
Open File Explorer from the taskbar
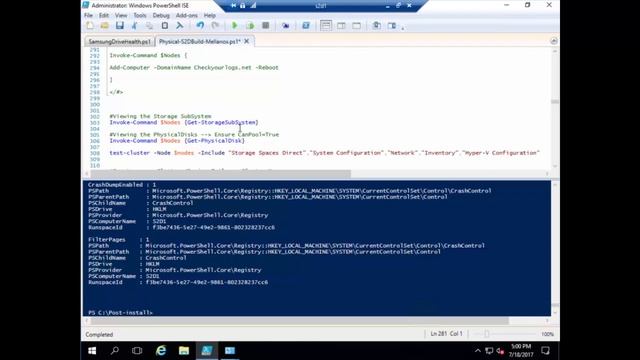click(184, 351)
